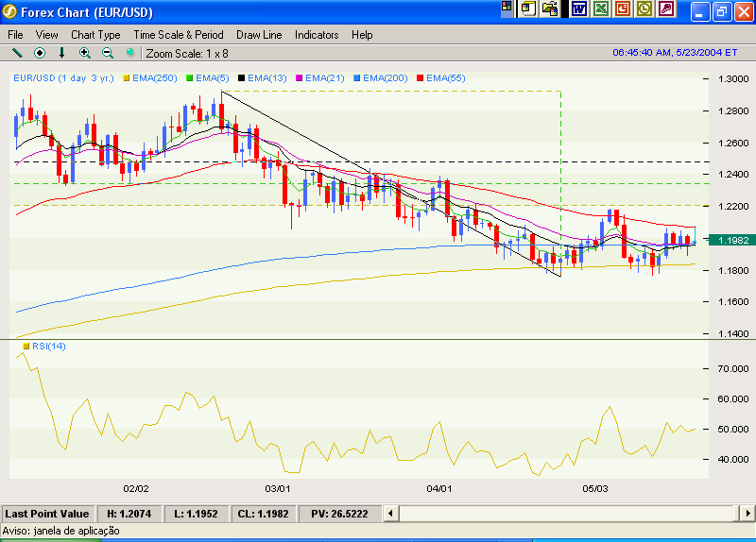Click the down arrow marker tool
Screen dimensions: 756x542
pyautogui.click(x=62, y=53)
